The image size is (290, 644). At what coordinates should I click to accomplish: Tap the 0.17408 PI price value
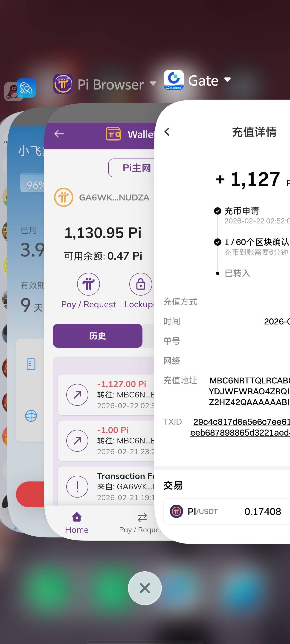click(263, 512)
